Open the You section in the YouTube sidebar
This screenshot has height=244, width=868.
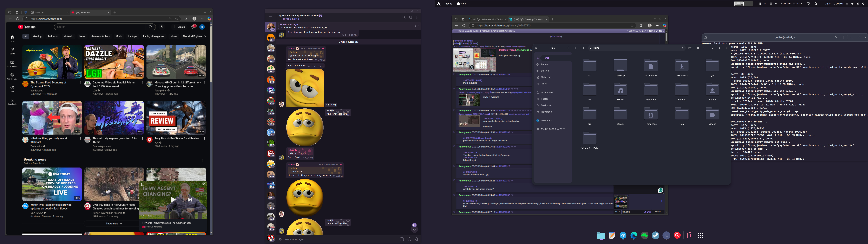pyautogui.click(x=12, y=89)
